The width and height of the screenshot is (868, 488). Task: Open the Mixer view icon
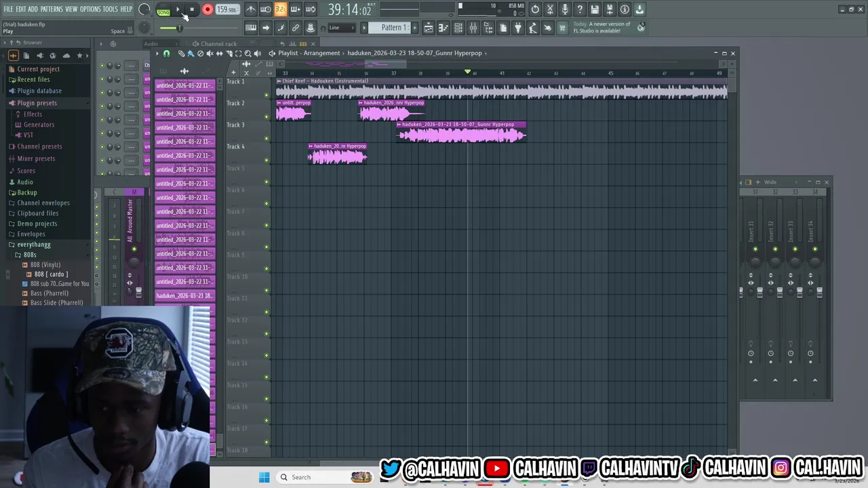tap(473, 28)
